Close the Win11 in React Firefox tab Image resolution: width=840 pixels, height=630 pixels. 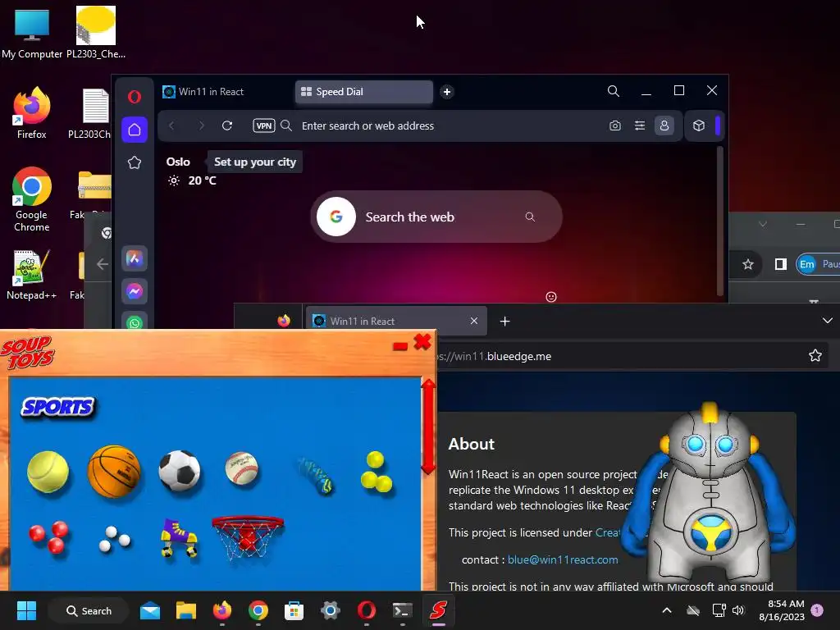[474, 321]
